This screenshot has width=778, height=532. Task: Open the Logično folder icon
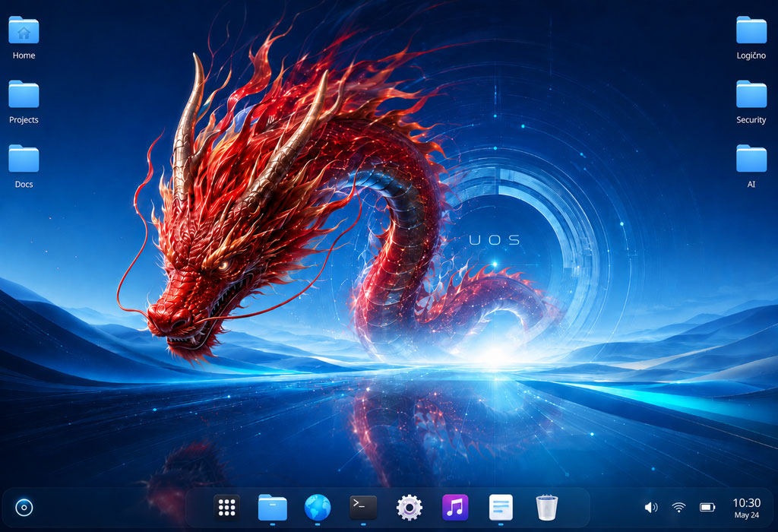pyautogui.click(x=751, y=30)
